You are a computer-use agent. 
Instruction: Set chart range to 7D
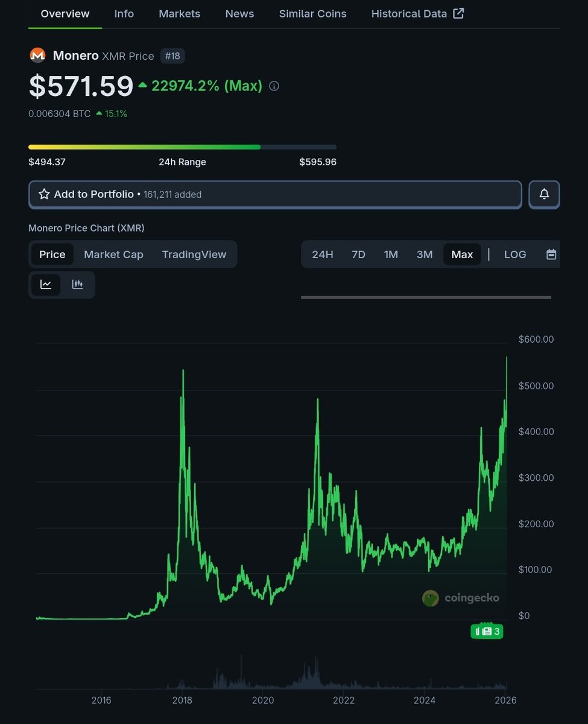point(358,255)
